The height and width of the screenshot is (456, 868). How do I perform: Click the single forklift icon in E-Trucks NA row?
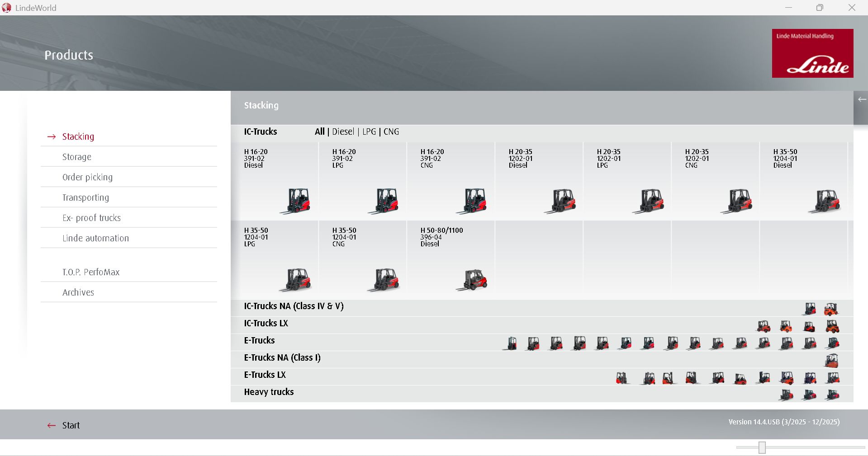[831, 361]
